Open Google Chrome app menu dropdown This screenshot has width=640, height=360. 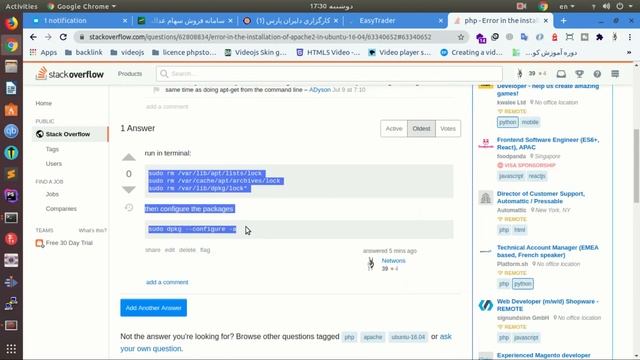pos(82,6)
